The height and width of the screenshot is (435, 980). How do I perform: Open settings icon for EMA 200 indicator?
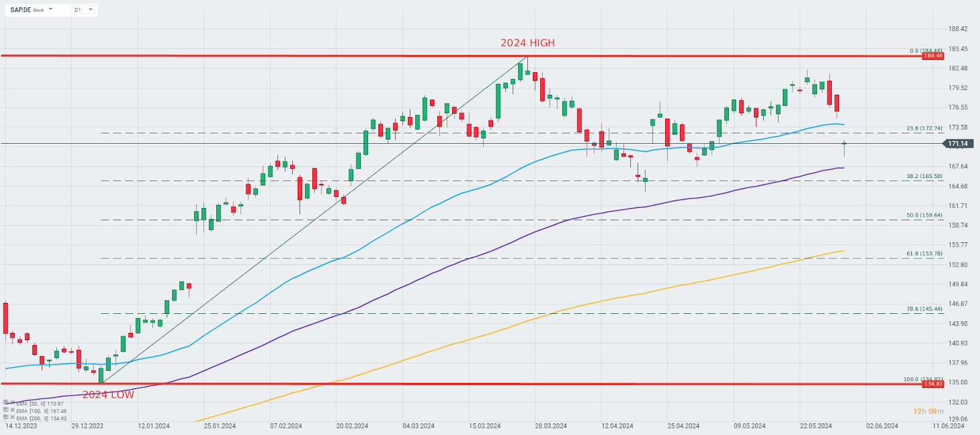click(6, 418)
